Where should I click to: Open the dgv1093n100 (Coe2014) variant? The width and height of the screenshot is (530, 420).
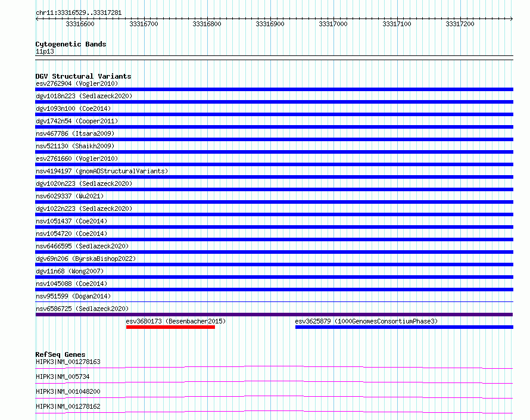click(x=73, y=108)
